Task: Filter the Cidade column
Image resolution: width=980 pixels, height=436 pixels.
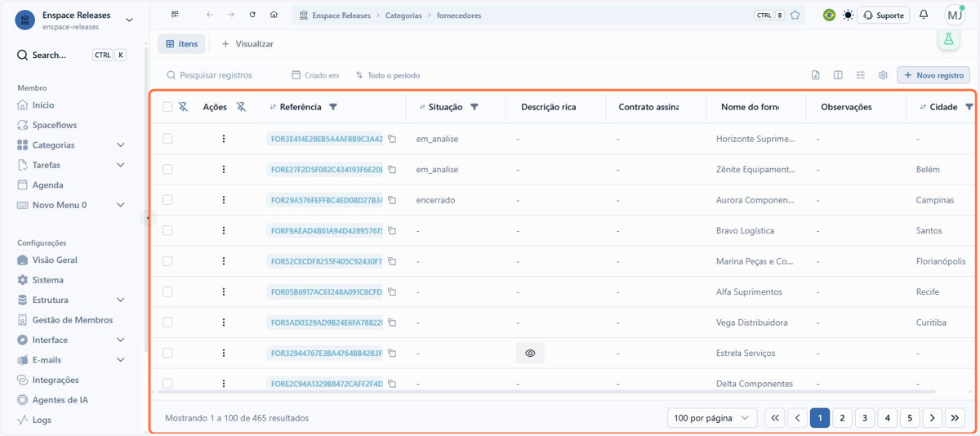Action: tap(969, 107)
